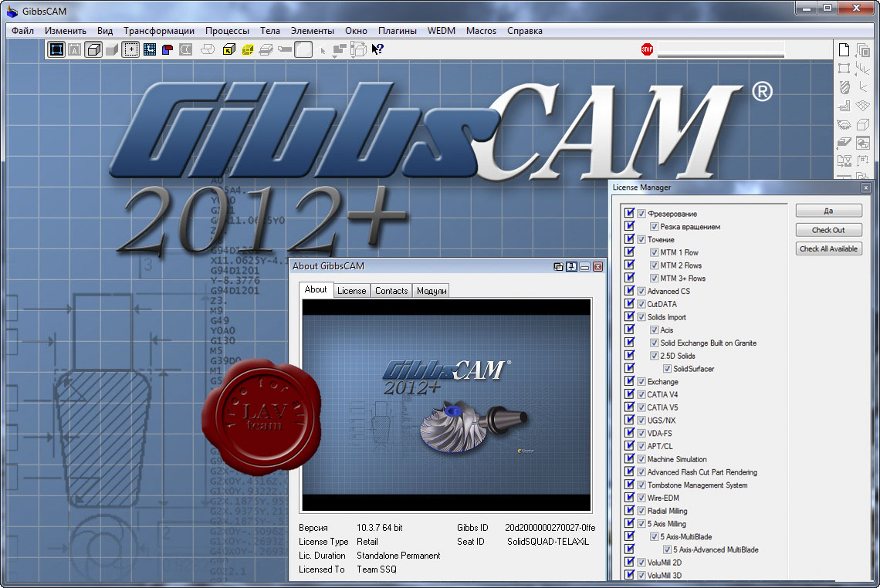Toggle the gray checkbox beside Solids Import

(641, 317)
